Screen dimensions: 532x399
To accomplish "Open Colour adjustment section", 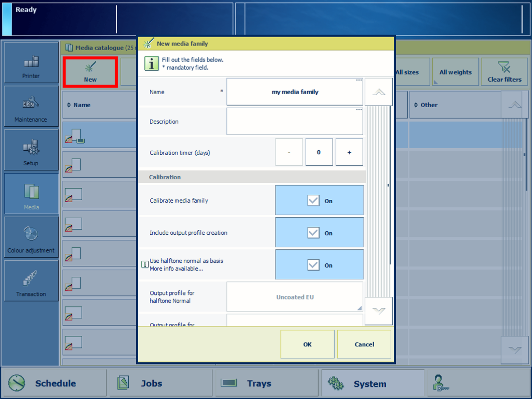I will [31, 237].
